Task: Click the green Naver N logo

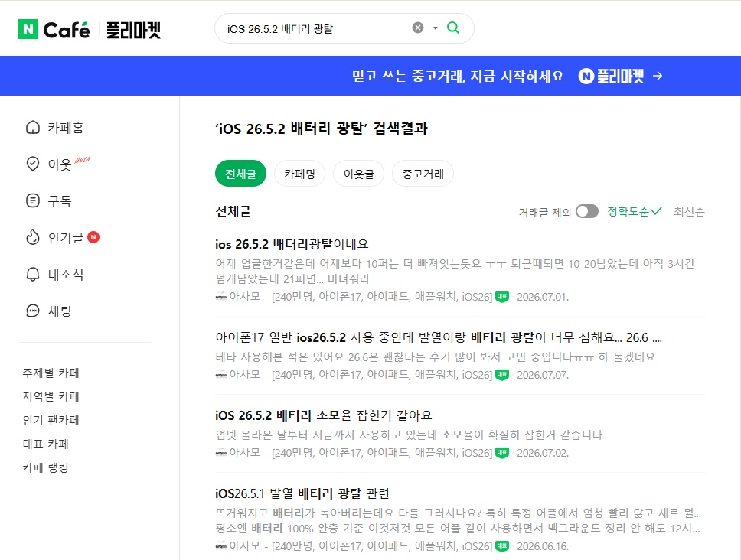Action: [x=28, y=29]
